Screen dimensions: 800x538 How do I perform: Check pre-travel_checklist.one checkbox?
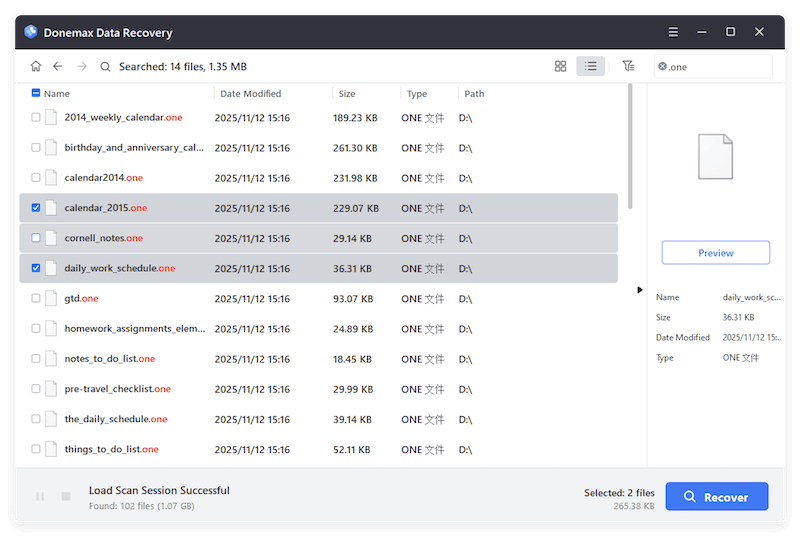coord(36,388)
